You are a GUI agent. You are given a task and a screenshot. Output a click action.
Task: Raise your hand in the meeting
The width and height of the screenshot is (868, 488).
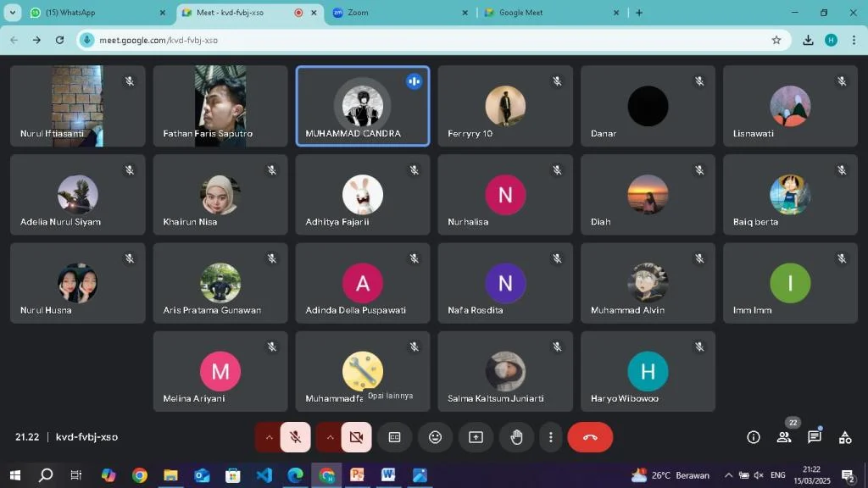pyautogui.click(x=516, y=437)
